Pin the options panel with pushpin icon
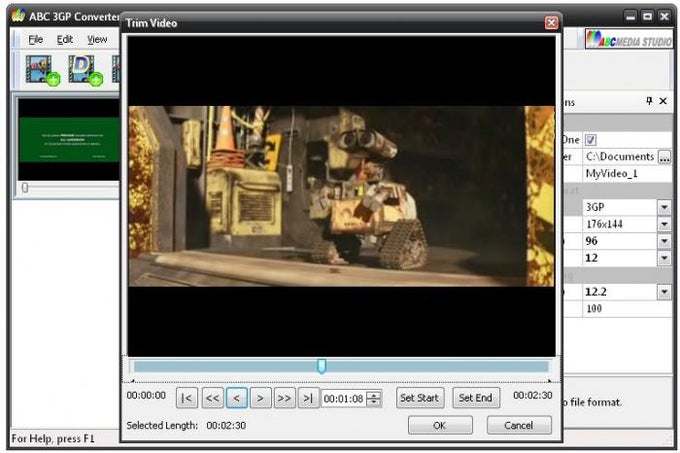680x453 pixels. 649,101
